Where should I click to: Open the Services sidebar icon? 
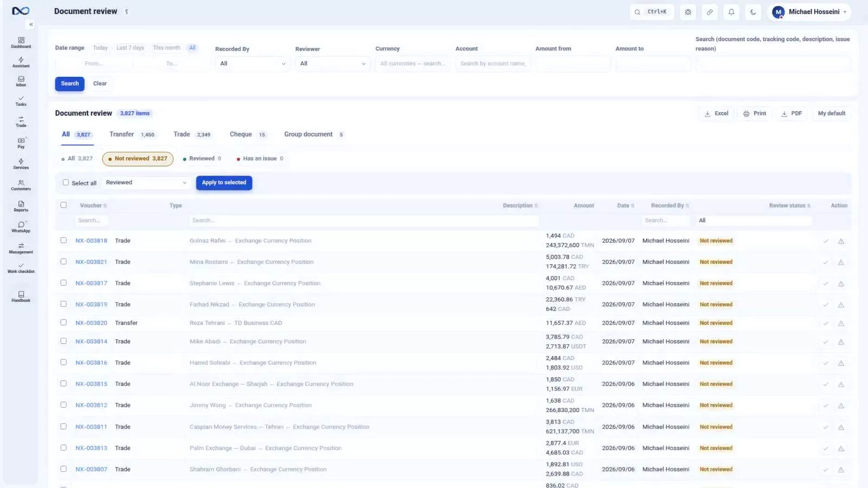click(x=21, y=164)
